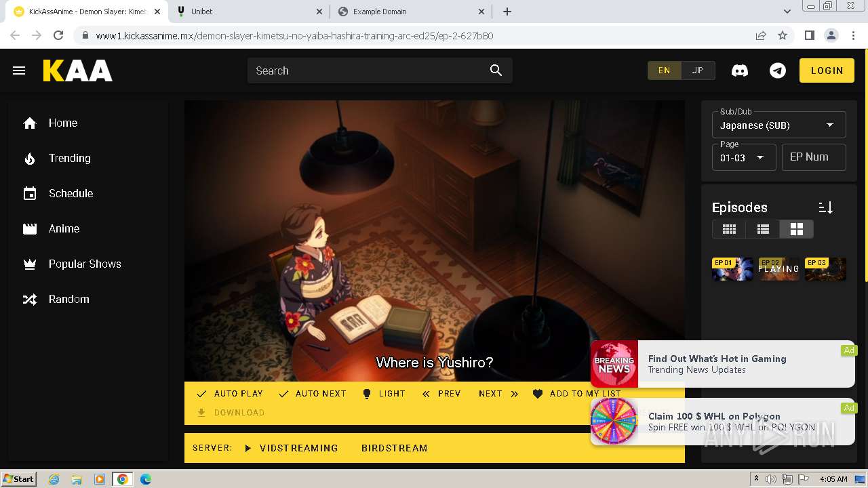The height and width of the screenshot is (488, 868).
Task: Switch to the Unibet tab
Action: coord(249,12)
